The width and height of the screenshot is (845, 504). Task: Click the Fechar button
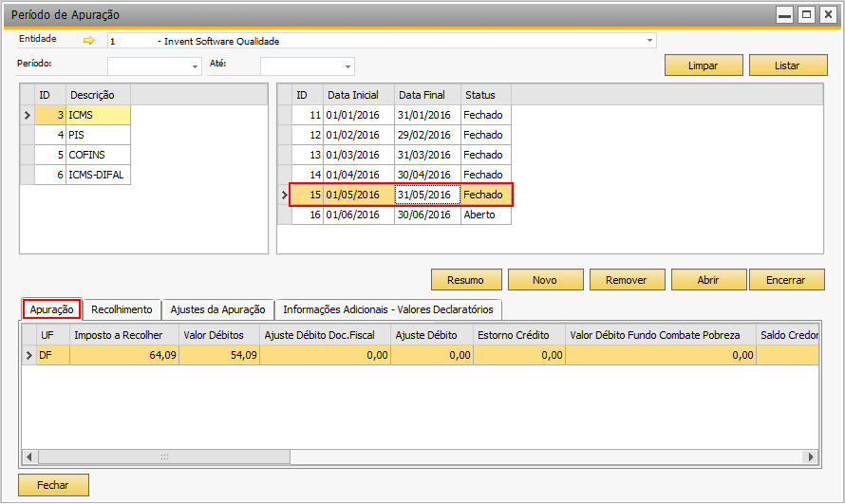click(x=53, y=485)
